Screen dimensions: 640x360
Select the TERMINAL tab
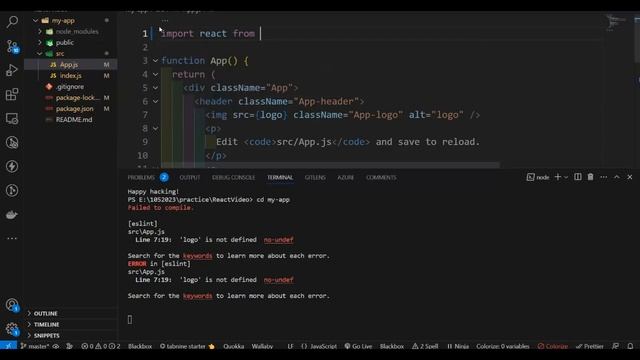[x=280, y=177]
